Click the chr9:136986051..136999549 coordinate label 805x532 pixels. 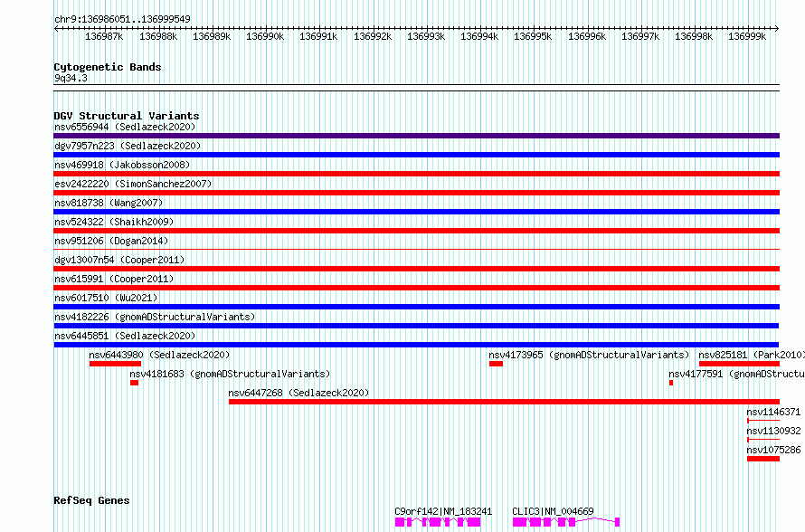(x=122, y=19)
